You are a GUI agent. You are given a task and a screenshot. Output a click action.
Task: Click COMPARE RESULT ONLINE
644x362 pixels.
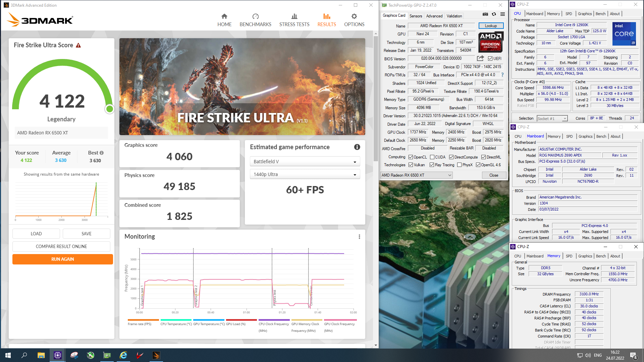point(61,246)
